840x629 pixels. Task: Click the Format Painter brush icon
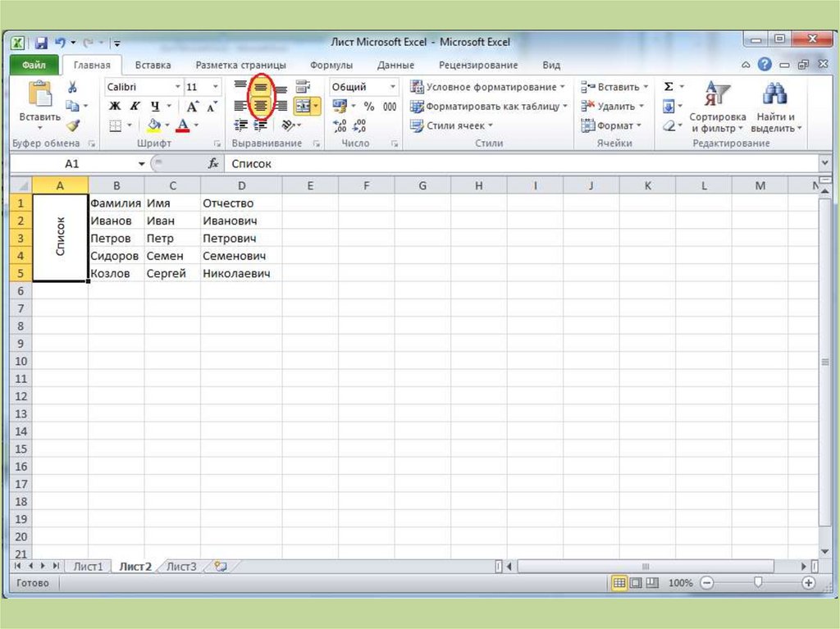click(72, 125)
